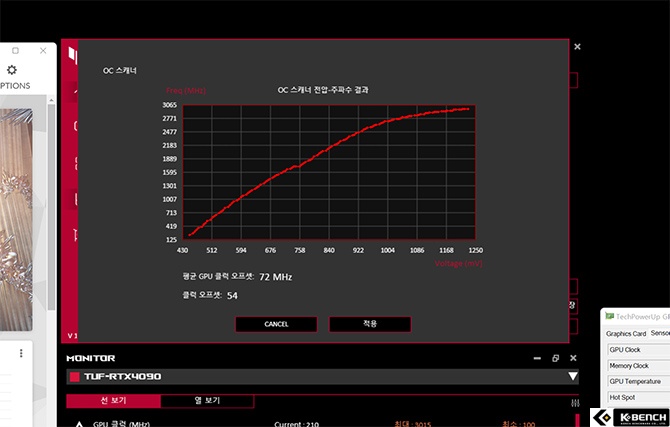
Task: Click the OC 스캐너 heading text
Action: coord(120,71)
